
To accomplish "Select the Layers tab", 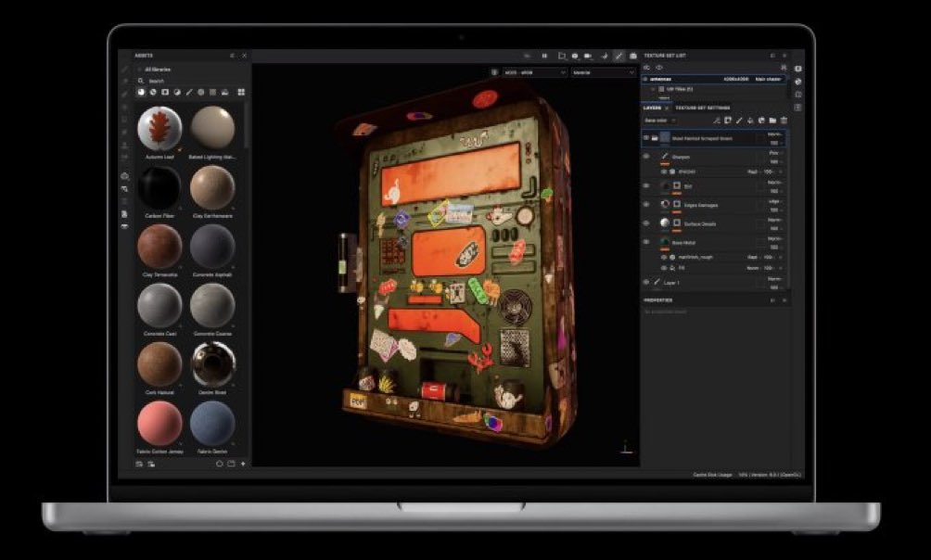I will (x=653, y=108).
